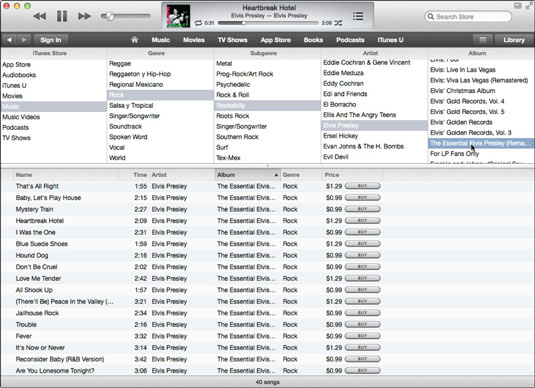Select Eddy Cochran in Artist column
The width and height of the screenshot is (535, 388).
coord(374,83)
